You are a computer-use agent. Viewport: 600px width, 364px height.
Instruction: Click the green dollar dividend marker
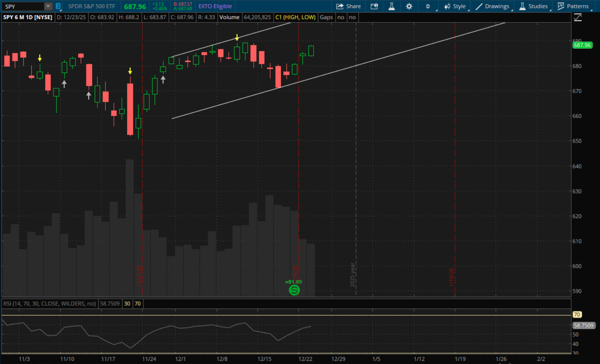click(x=294, y=290)
